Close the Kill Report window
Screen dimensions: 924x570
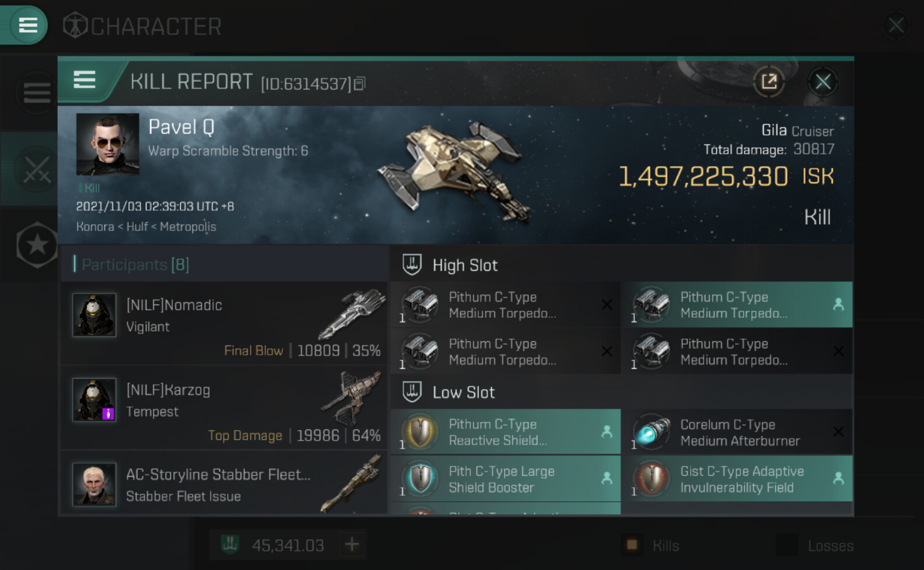pos(822,82)
